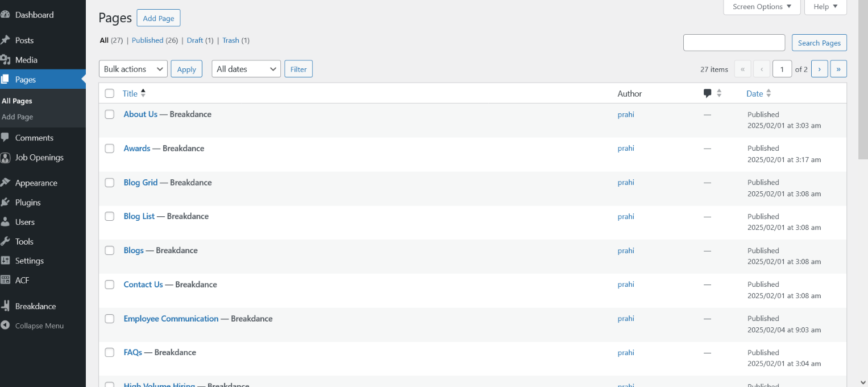Open the Blog List page link
This screenshot has width=868, height=387.
pos(139,216)
